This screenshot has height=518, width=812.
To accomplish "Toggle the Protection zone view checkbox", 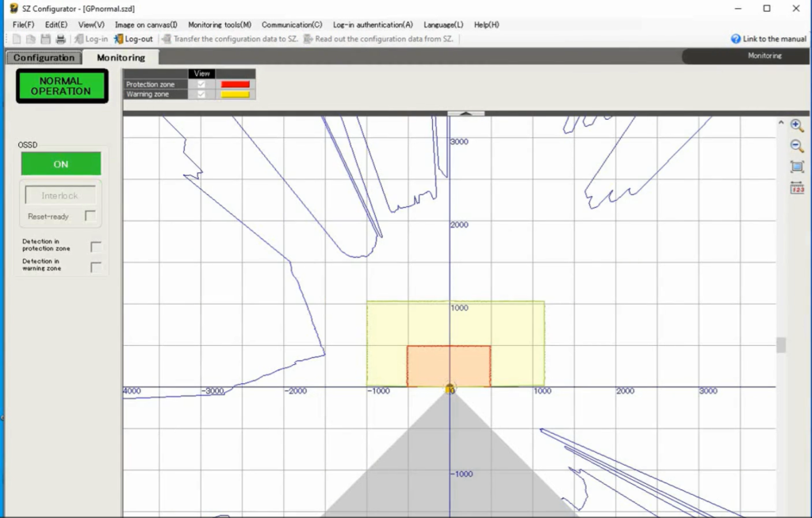I will [202, 84].
